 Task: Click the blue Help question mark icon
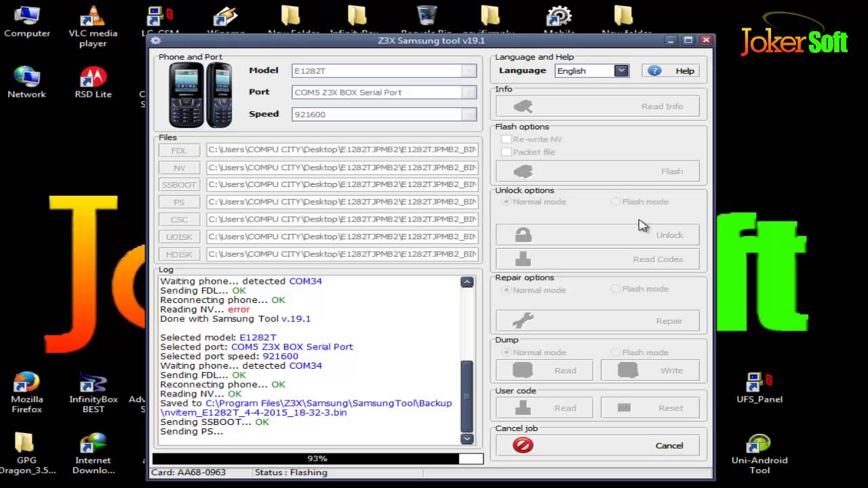[x=654, y=70]
